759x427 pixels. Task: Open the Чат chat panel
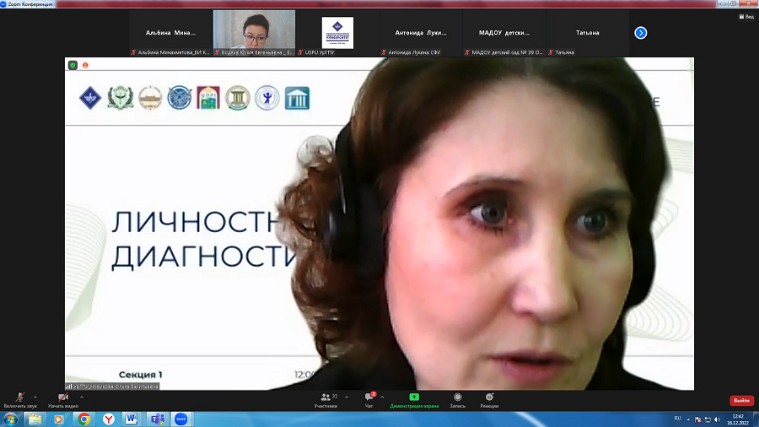(x=369, y=399)
